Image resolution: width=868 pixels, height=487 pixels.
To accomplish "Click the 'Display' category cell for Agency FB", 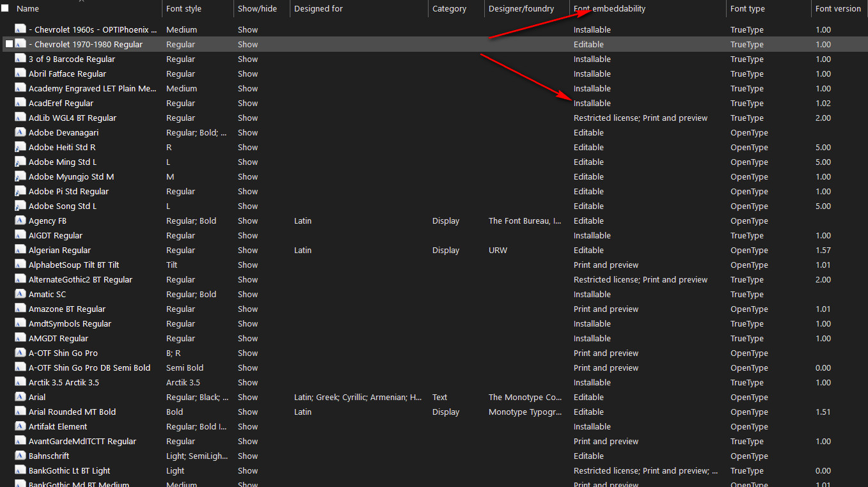I will [x=446, y=220].
